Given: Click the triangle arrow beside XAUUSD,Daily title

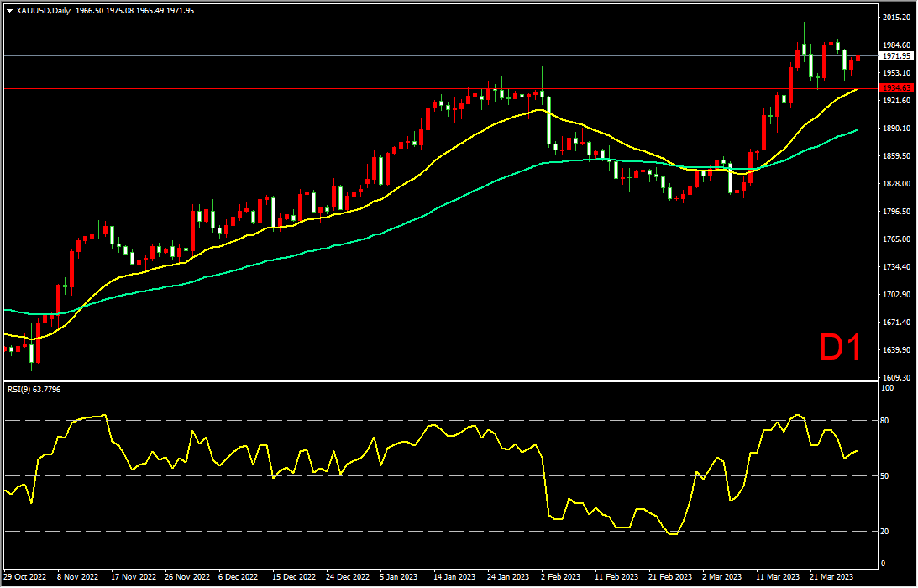Looking at the screenshot, I should pos(9,11).
